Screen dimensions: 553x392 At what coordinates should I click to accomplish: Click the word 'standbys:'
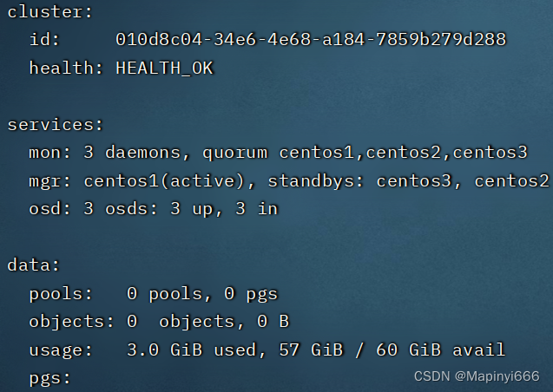[x=316, y=181]
